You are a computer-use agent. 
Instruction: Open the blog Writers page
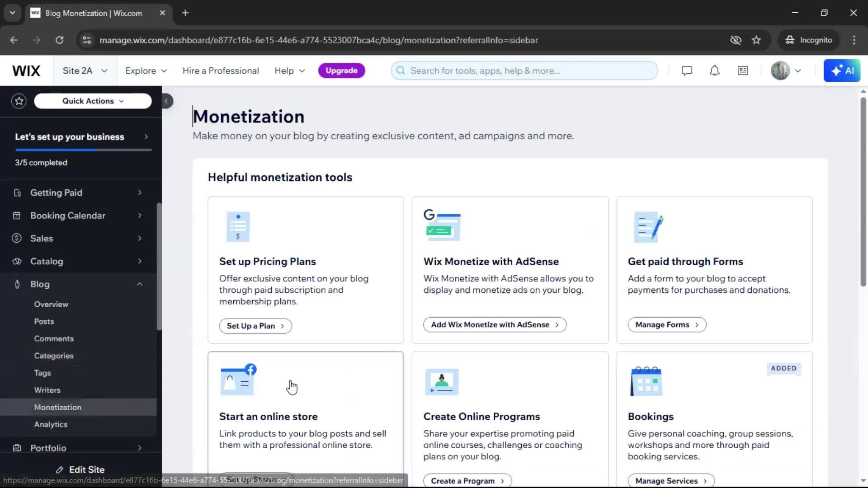pos(47,390)
